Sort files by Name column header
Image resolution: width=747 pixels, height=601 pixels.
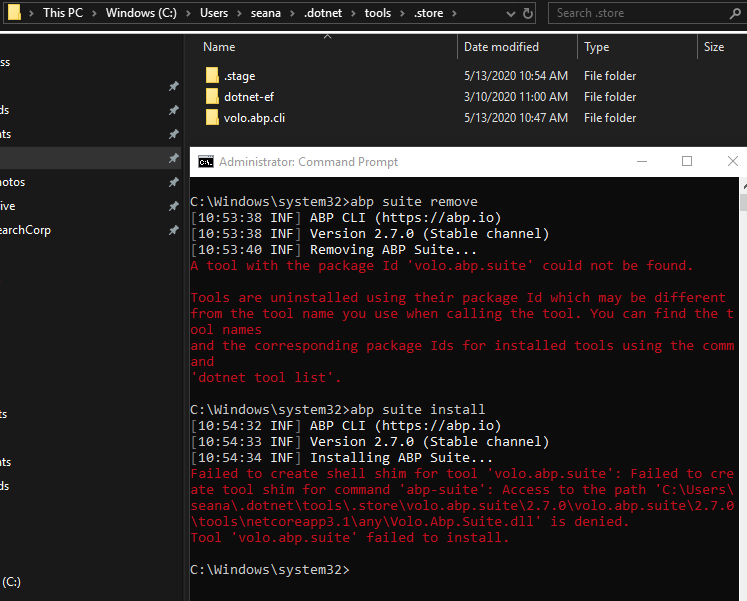219,47
